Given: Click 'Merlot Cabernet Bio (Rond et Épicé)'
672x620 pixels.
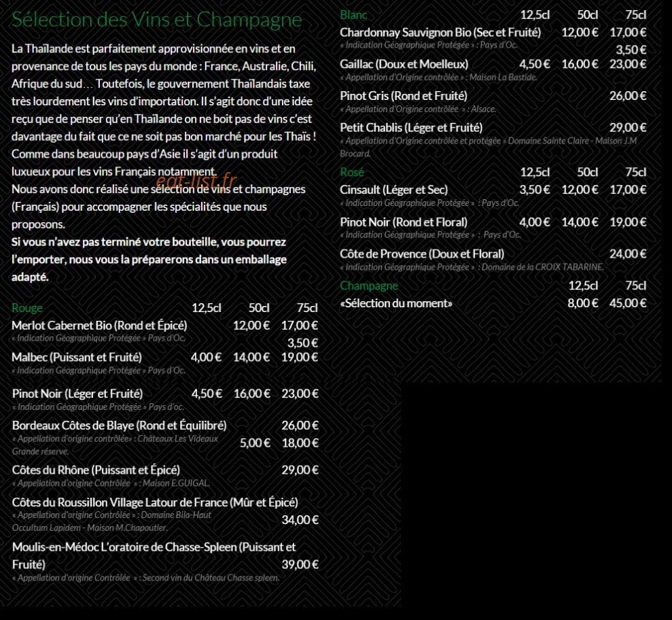Looking at the screenshot, I should tap(99, 326).
